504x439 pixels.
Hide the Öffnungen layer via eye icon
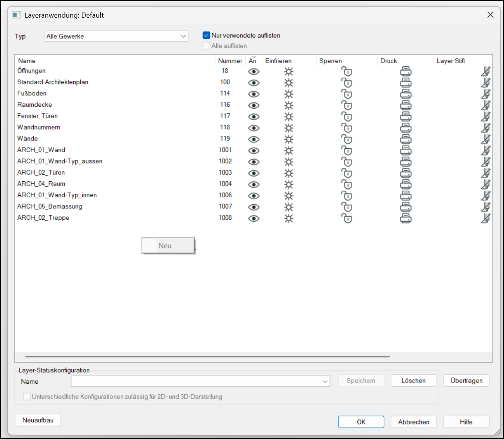click(x=254, y=72)
